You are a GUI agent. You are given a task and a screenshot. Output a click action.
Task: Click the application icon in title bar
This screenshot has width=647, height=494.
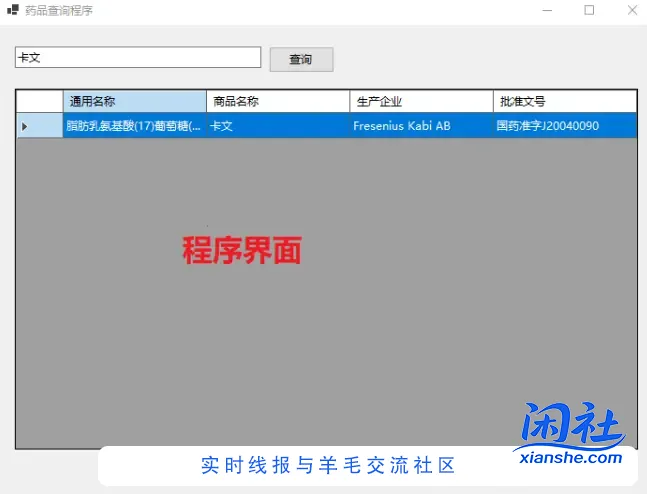(x=12, y=10)
